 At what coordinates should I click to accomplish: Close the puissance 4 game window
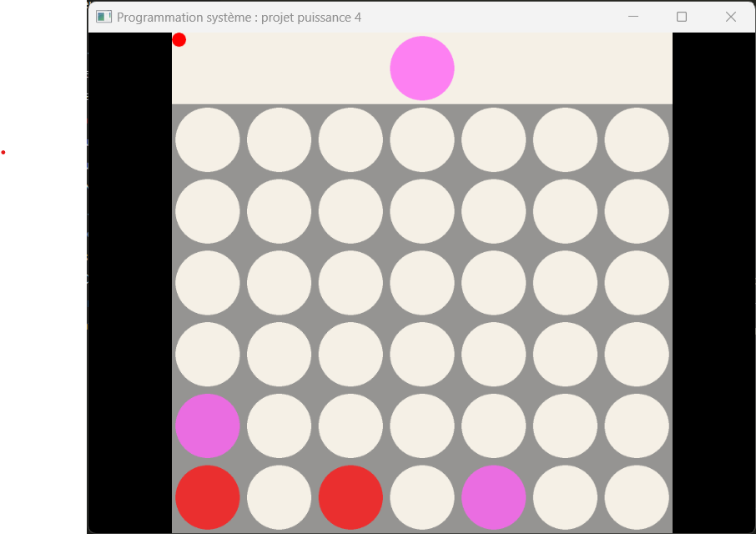pos(730,17)
